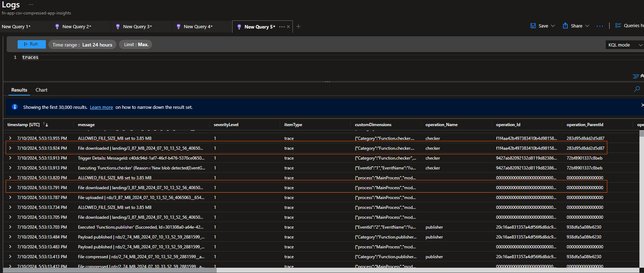The height and width of the screenshot is (273, 644).
Task: Select the Chart tab
Action: pos(41,90)
